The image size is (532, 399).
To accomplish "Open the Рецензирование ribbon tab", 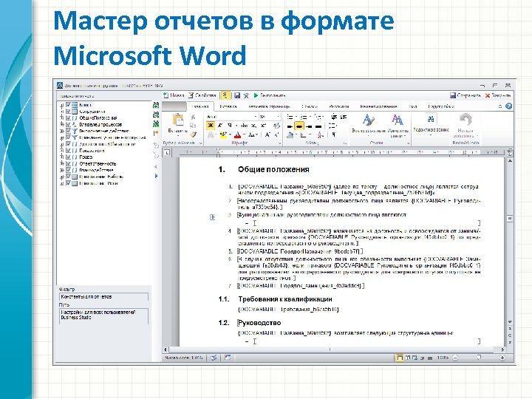I will point(378,106).
